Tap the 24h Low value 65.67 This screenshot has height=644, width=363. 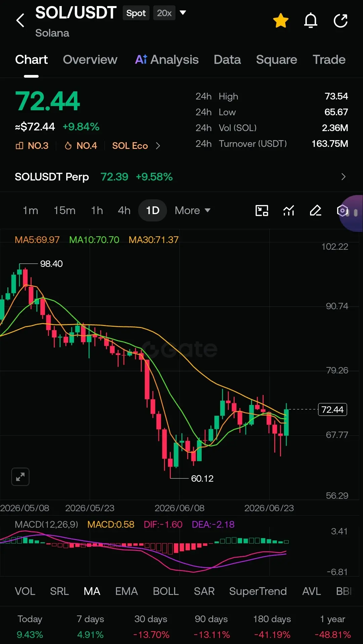click(336, 112)
